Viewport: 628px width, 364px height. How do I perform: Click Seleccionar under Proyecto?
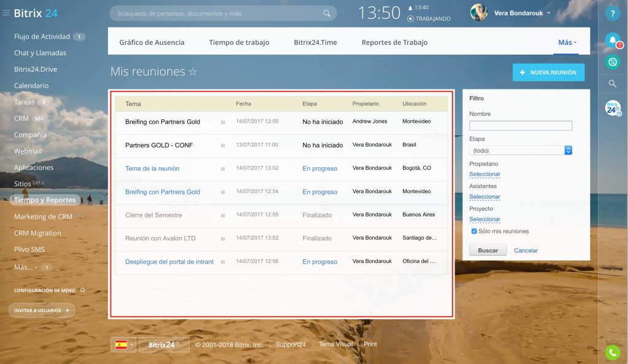tap(484, 219)
